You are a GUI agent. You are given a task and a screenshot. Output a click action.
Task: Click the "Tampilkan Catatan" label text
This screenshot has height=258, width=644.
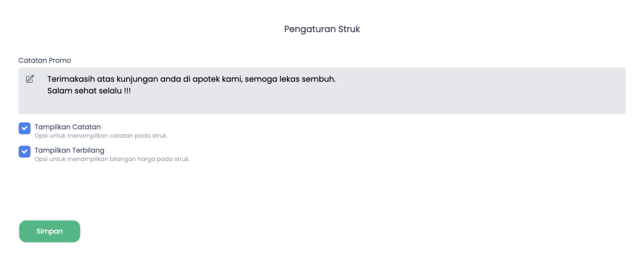point(67,127)
